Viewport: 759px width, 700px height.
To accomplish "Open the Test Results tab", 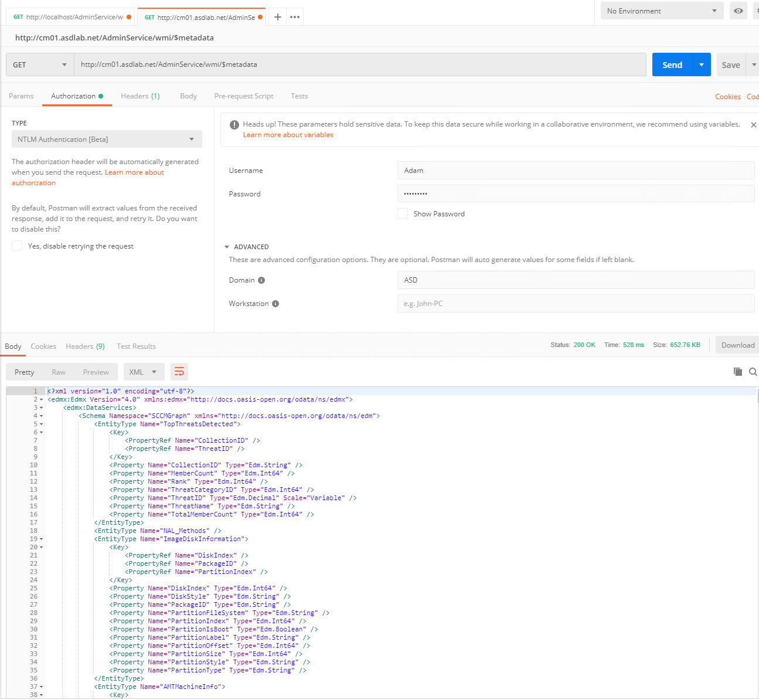I will coord(136,346).
